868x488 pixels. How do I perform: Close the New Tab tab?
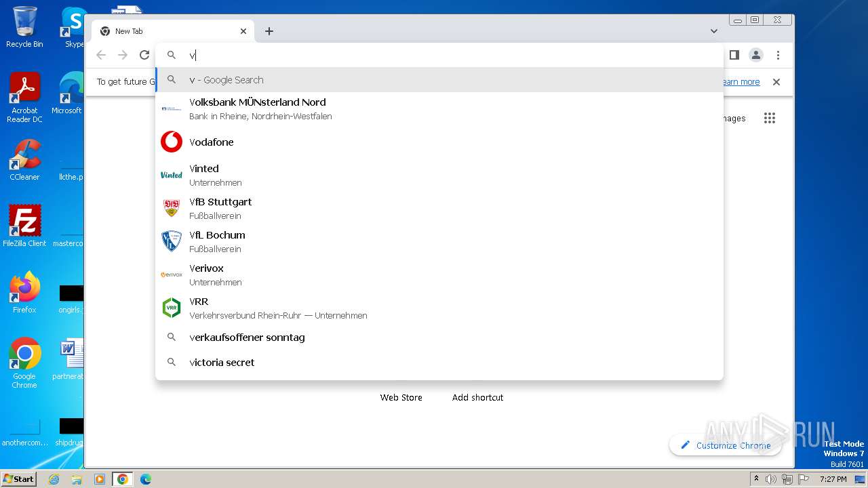(243, 31)
